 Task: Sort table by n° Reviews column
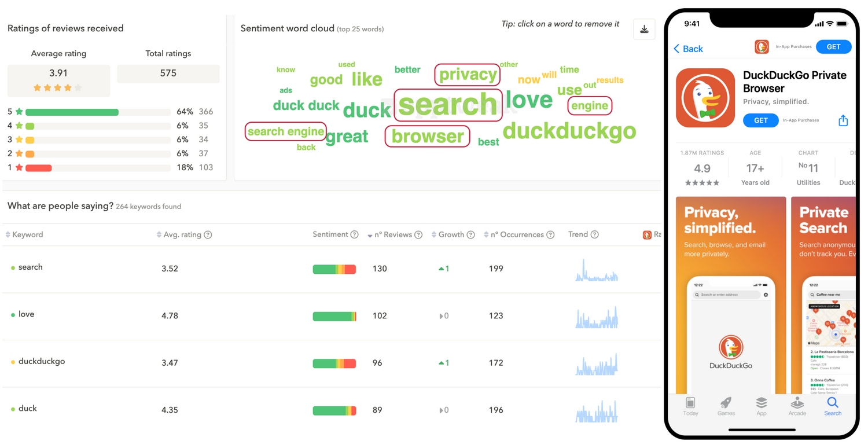(x=389, y=235)
